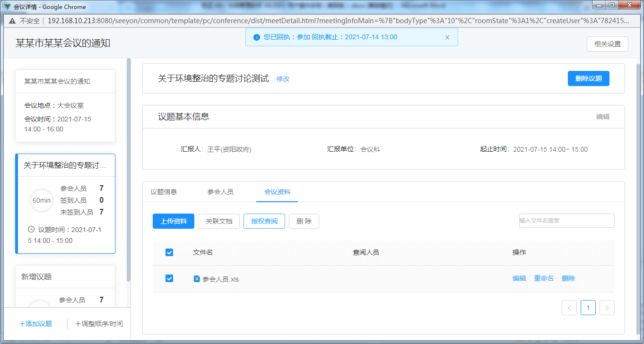Click the 授权查阅 button
The image size is (644, 344).
coord(264,221)
